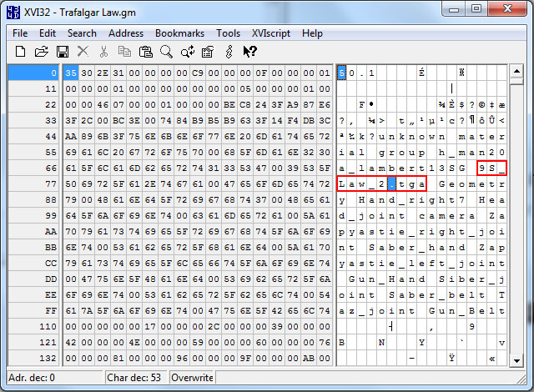Click the Overwrite mode status bar panel

coord(193,378)
